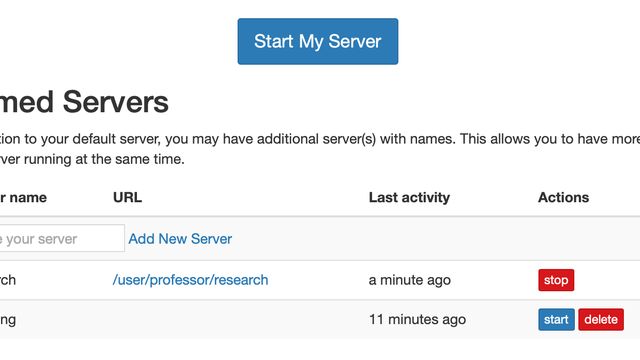The height and width of the screenshot is (360, 640).
Task: Select the '11 minutes ago' activity cell
Action: point(417,319)
